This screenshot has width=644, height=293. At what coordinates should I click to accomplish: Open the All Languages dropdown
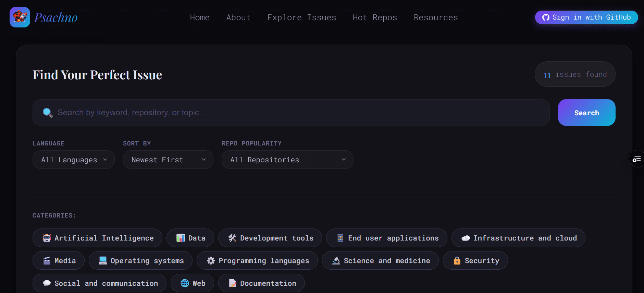(74, 160)
